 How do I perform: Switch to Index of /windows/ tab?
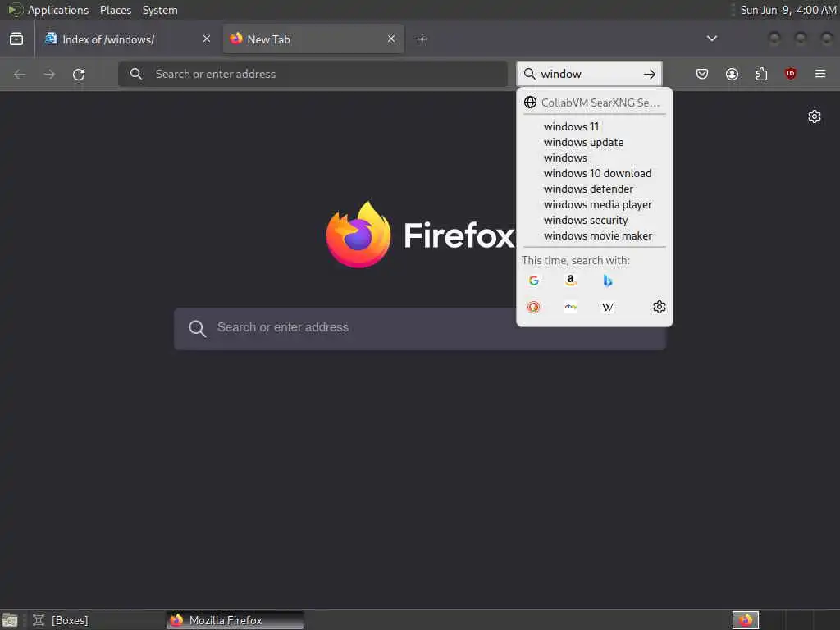[126, 39]
